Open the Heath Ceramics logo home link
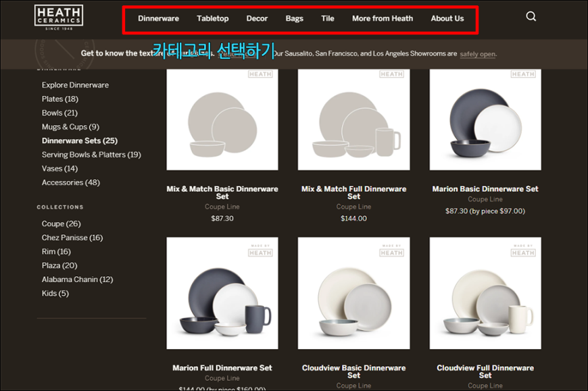The width and height of the screenshot is (588, 391). click(x=59, y=18)
